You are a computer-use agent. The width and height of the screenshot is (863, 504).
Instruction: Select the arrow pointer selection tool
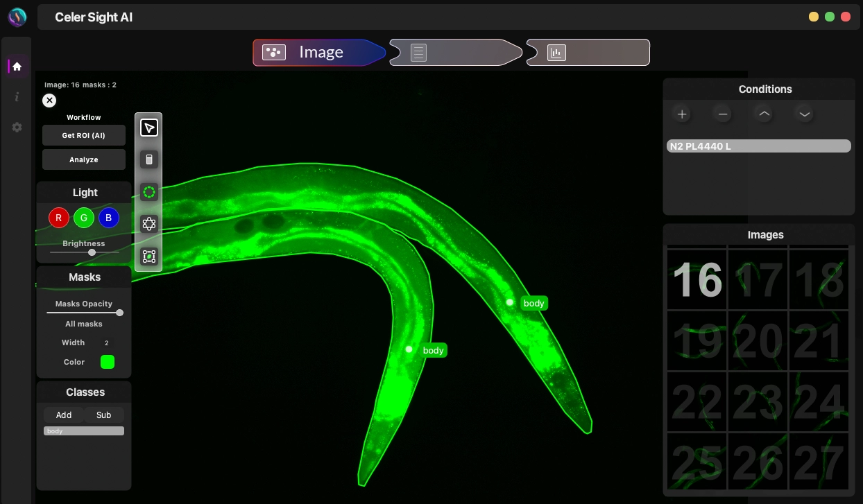pyautogui.click(x=148, y=128)
